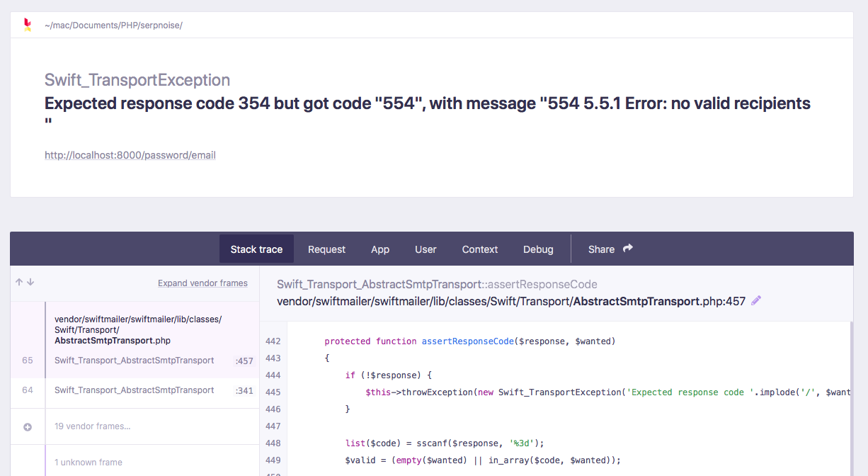Go to previous frame with up arrow
This screenshot has width=868, height=476.
point(19,282)
